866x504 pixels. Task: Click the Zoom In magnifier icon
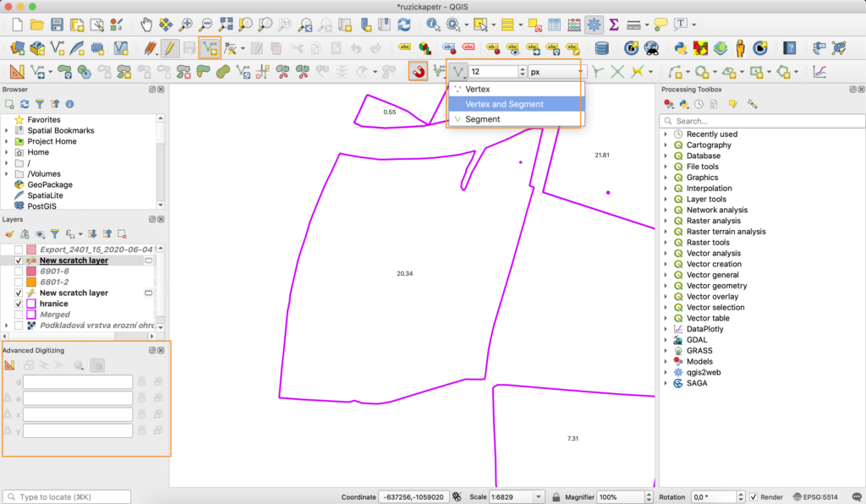tap(185, 25)
